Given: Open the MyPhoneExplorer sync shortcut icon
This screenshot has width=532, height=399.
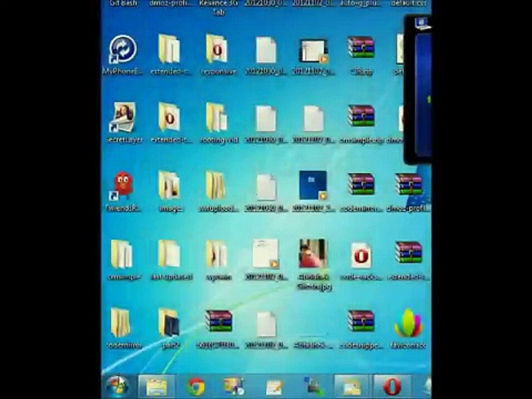Looking at the screenshot, I should click(123, 49).
